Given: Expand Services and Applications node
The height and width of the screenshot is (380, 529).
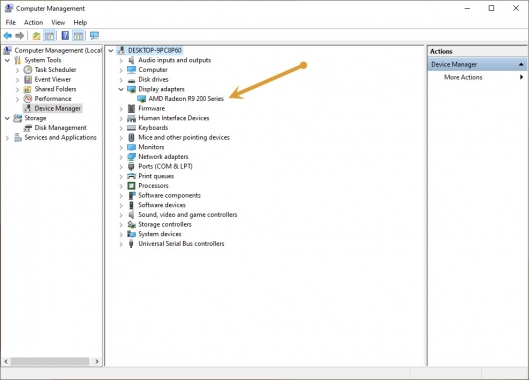Looking at the screenshot, I should 7,138.
